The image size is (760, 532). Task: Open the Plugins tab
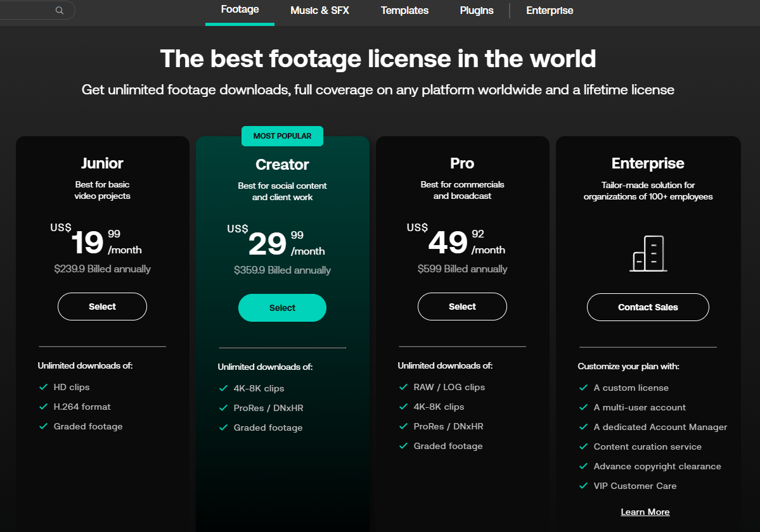point(477,10)
